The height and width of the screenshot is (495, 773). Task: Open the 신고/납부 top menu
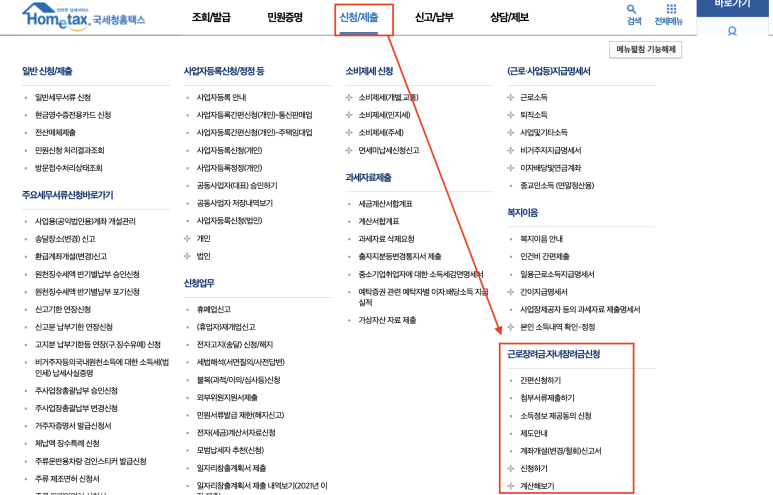(434, 17)
